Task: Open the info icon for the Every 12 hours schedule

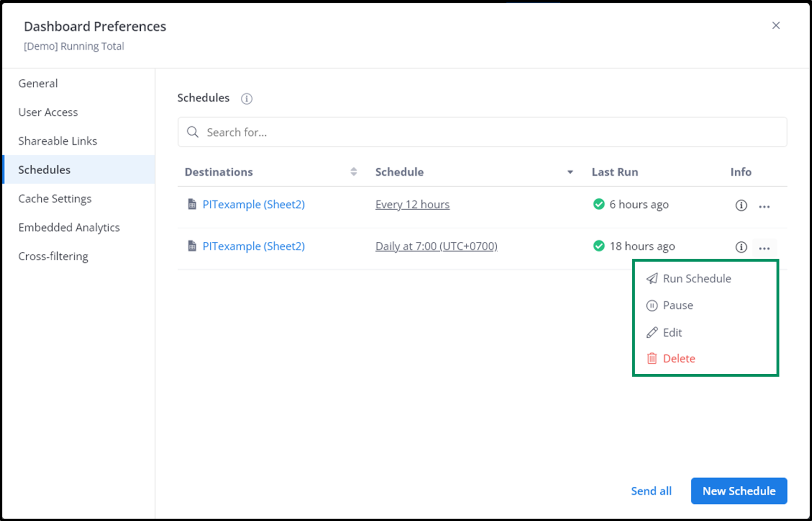Action: (x=741, y=206)
